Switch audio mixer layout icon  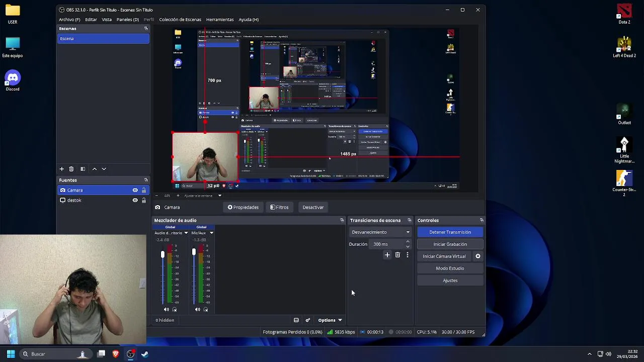[x=296, y=320]
